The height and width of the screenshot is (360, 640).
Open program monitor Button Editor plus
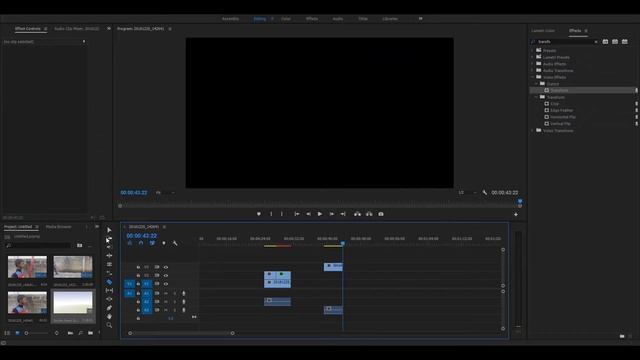pos(516,214)
